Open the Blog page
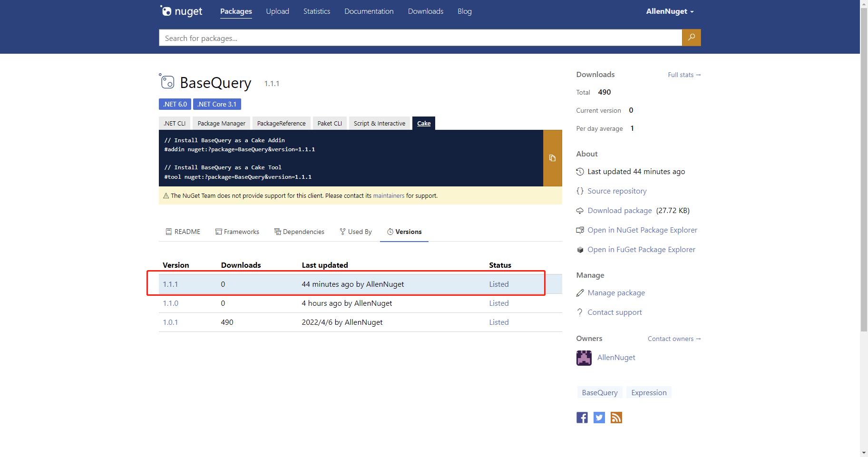 (465, 11)
